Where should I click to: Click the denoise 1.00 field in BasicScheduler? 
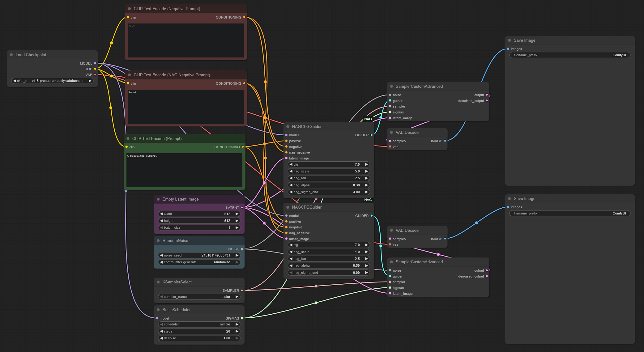point(199,338)
